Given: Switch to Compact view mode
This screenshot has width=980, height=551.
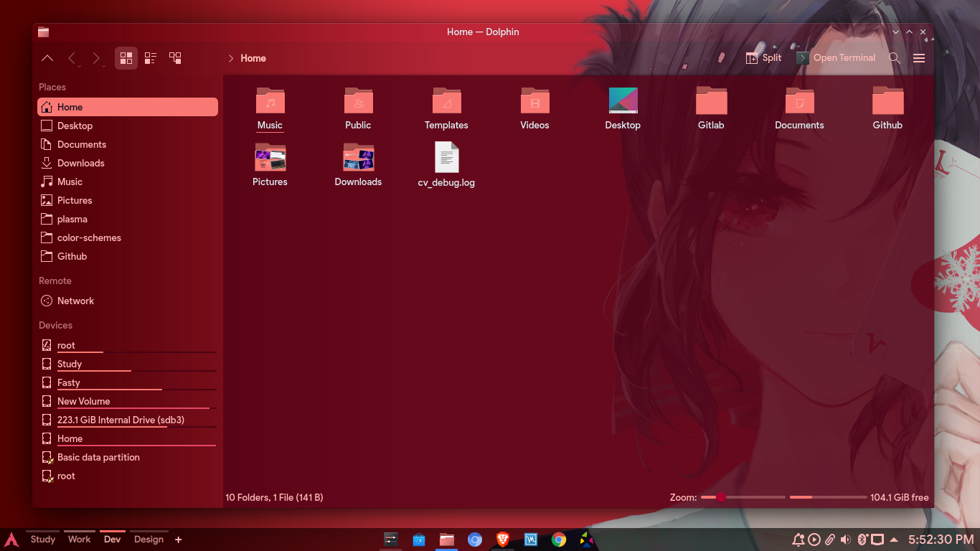Looking at the screenshot, I should (151, 58).
